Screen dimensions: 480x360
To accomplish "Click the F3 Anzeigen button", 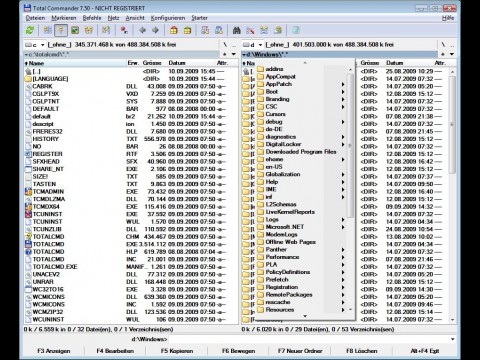I will click(x=54, y=351).
